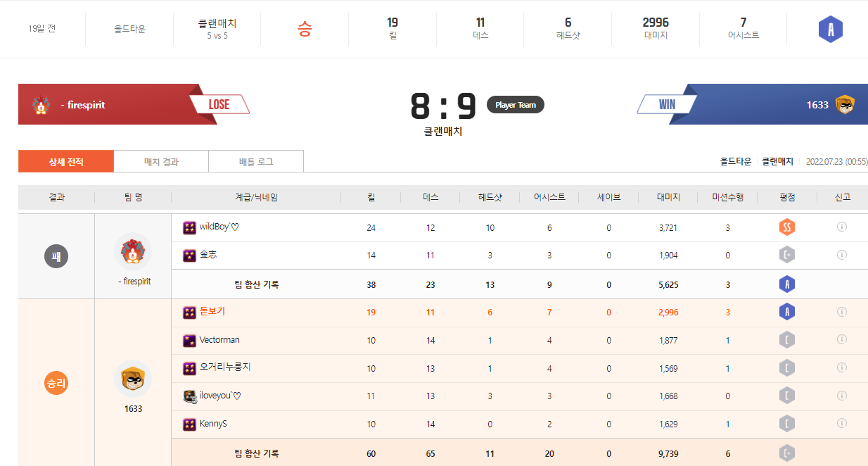Viewport: 868px width, 466px height.
Task: Click the report icon for wildBoy`♡
Action: point(841,227)
